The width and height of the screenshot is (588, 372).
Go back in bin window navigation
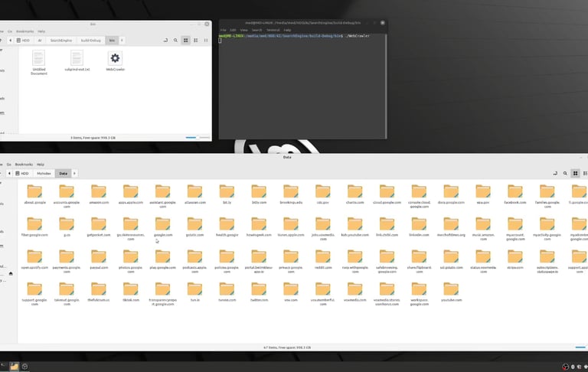(x=10, y=40)
